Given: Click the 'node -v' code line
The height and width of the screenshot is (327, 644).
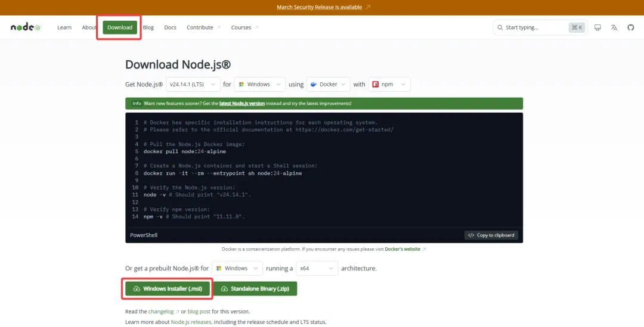Looking at the screenshot, I should (x=197, y=195).
